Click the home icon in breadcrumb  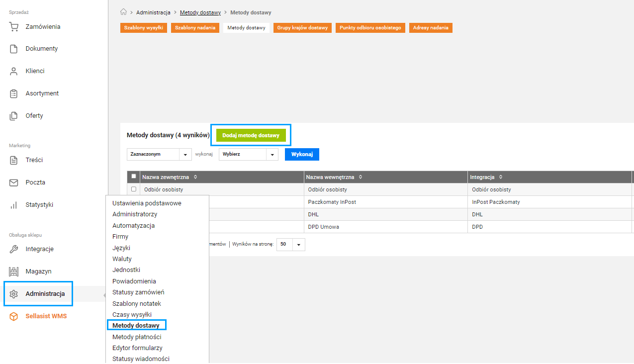click(123, 12)
